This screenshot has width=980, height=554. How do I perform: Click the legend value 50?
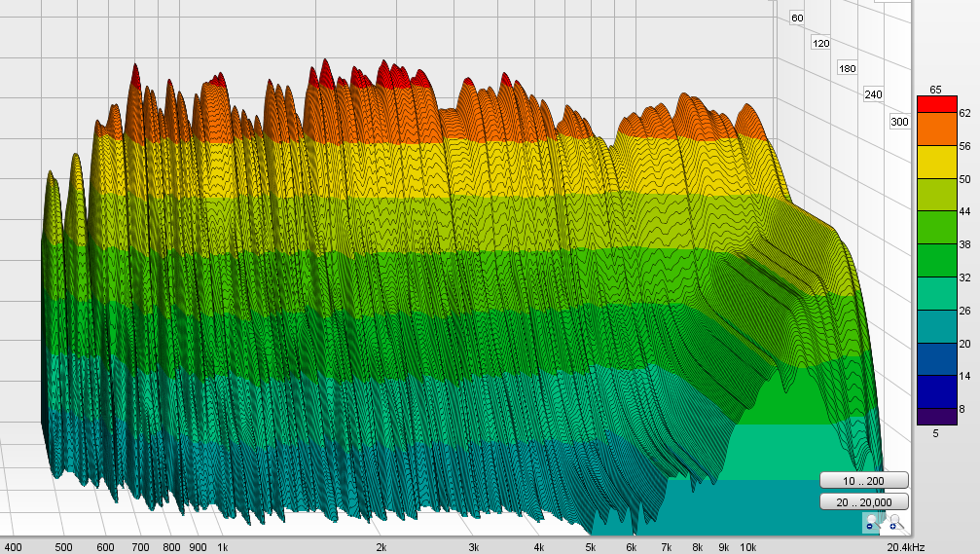tap(965, 179)
